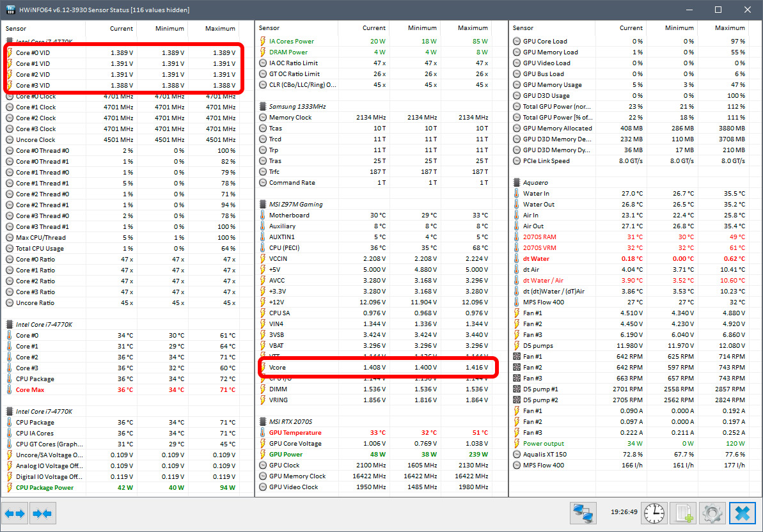763x532 pixels.
Task: Select the GPU D3D Usage row
Action: point(629,95)
